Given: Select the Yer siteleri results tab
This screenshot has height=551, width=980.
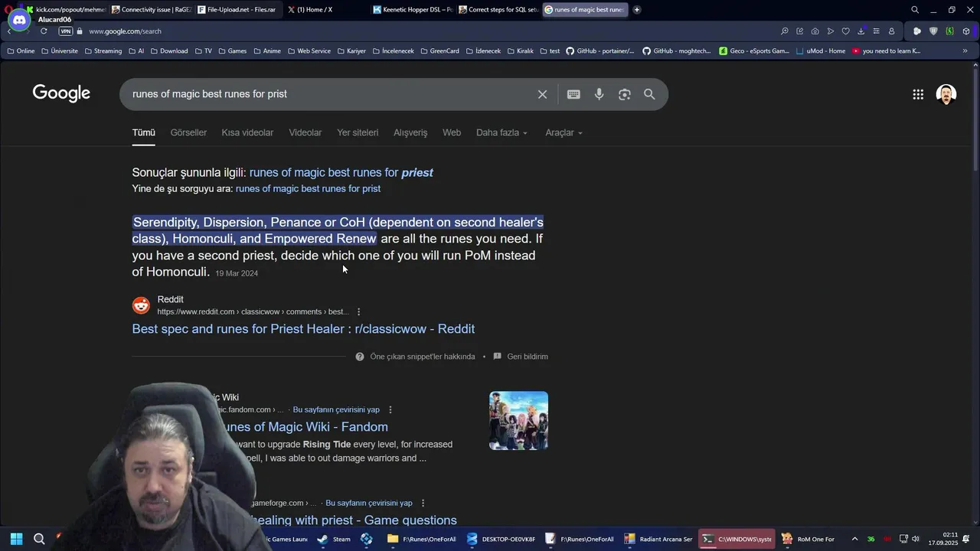Looking at the screenshot, I should pyautogui.click(x=358, y=132).
